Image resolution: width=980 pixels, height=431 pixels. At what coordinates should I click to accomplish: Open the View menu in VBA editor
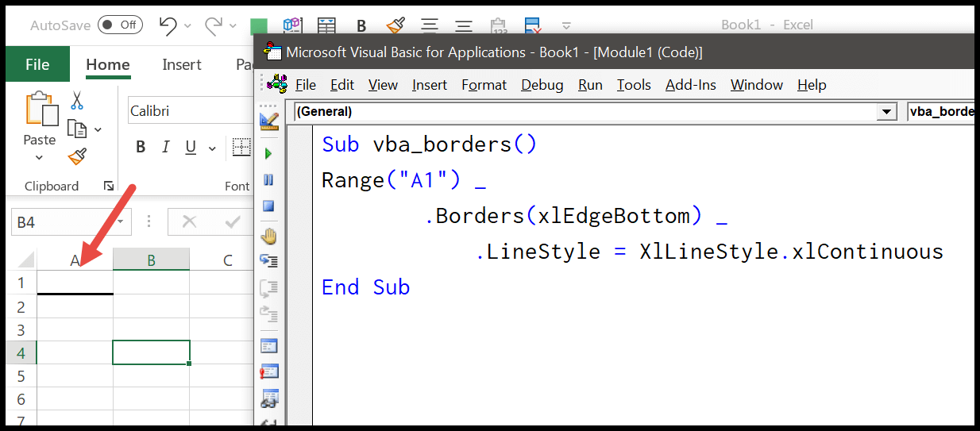click(383, 85)
